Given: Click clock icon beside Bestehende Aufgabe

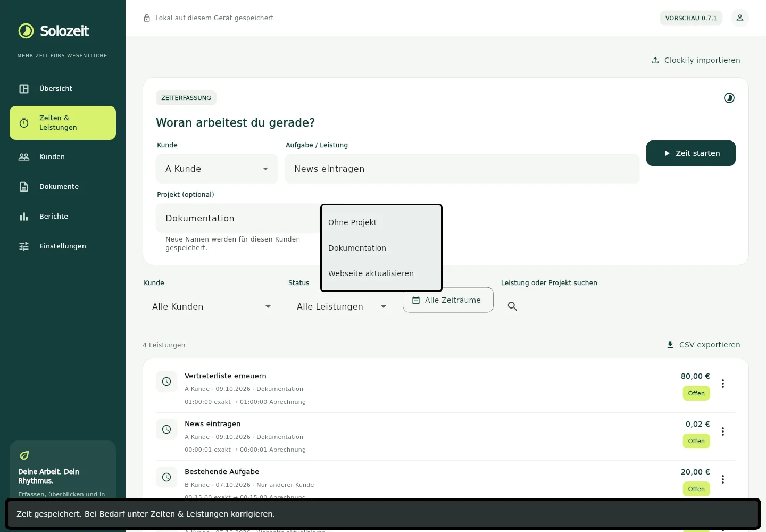Looking at the screenshot, I should [x=166, y=477].
